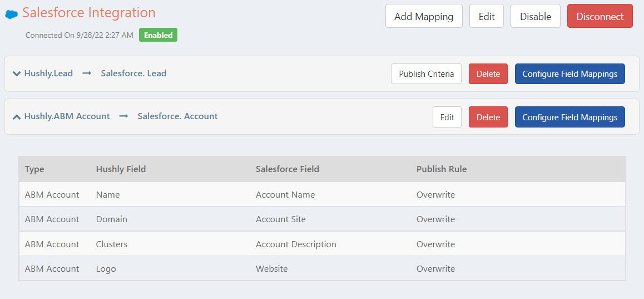
Task: Expand the Hushly.Lead mapping chevron
Action: 17,74
